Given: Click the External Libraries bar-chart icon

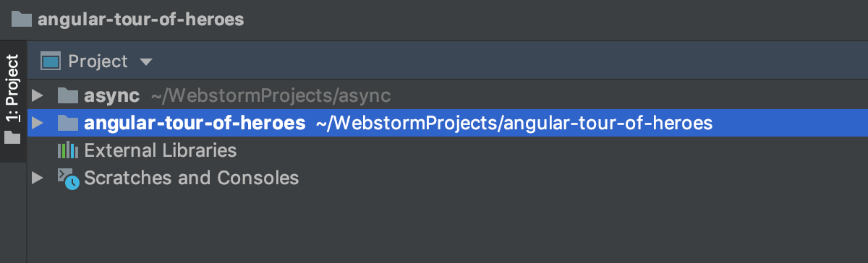Looking at the screenshot, I should 67,150.
